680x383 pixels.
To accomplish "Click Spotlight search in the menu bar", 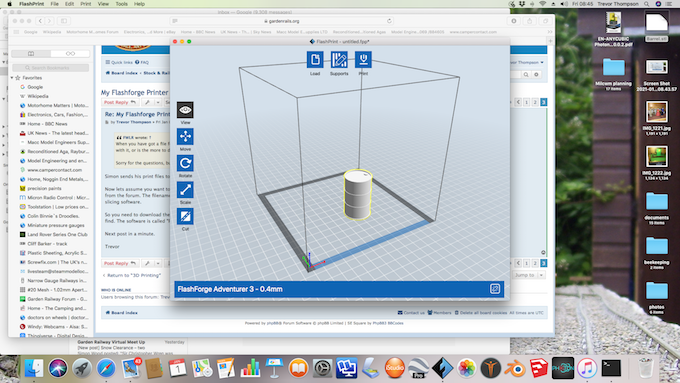I will (x=647, y=4).
